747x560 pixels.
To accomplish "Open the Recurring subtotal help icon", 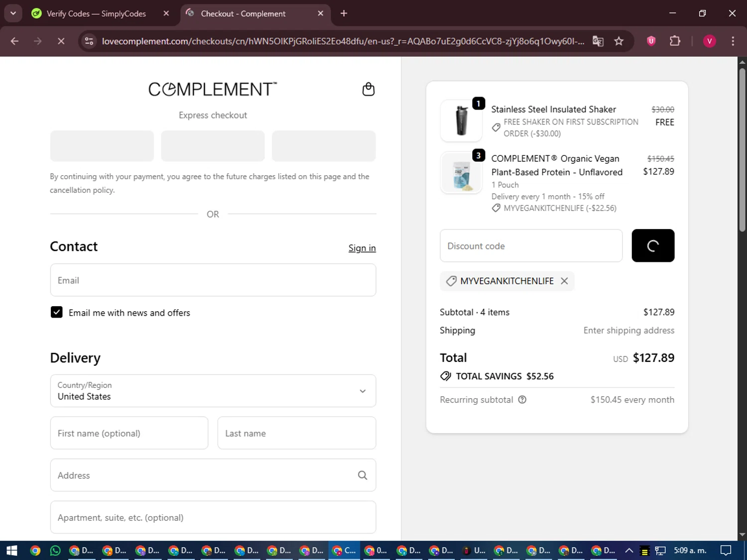I will click(x=522, y=400).
